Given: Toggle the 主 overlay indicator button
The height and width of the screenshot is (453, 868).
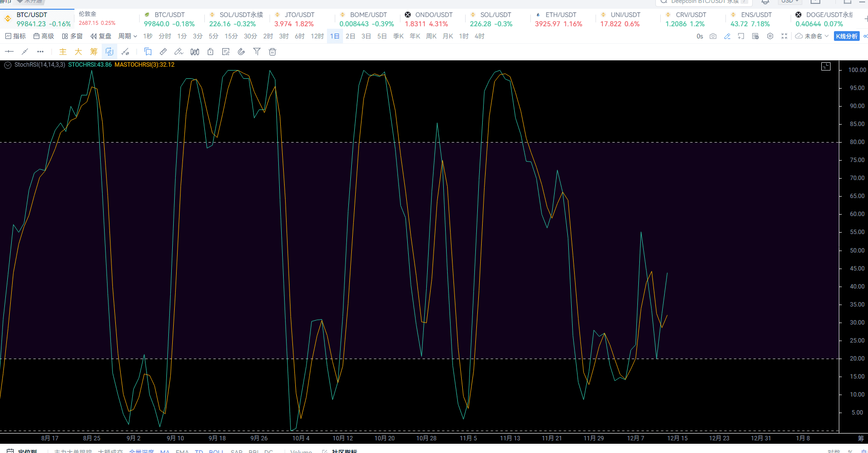Looking at the screenshot, I should pyautogui.click(x=63, y=52).
